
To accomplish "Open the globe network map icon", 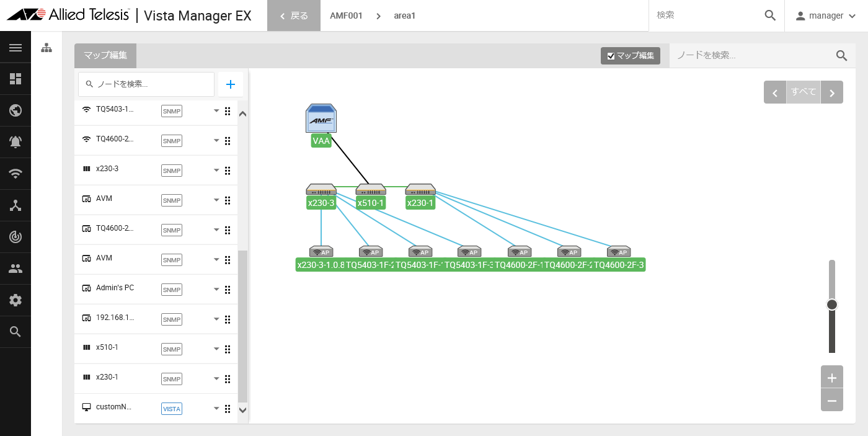I will 15,110.
